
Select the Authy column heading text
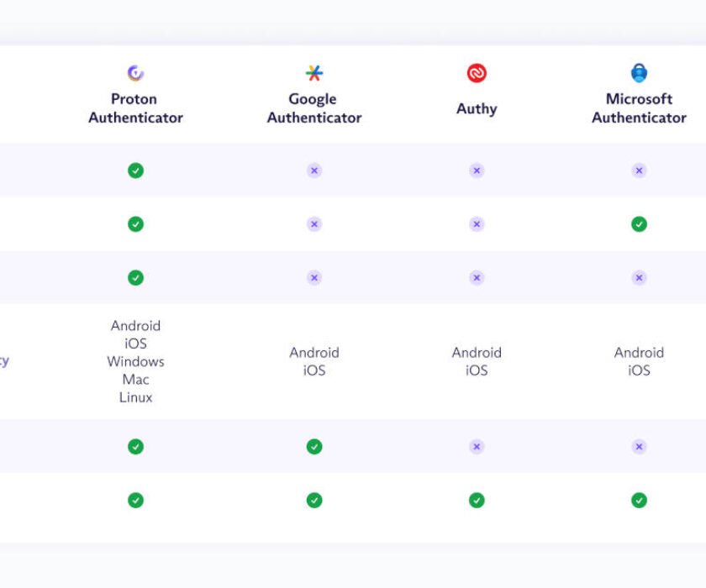pyautogui.click(x=477, y=108)
